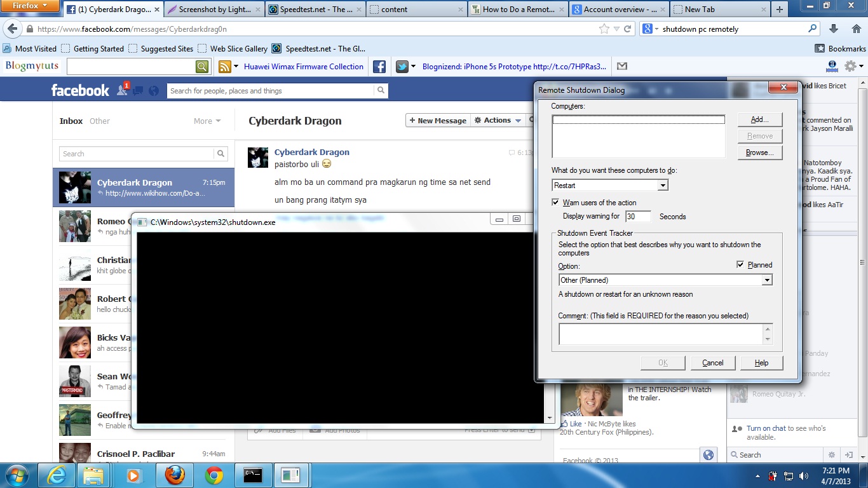The image size is (868, 488).
Task: Open Windows Explorer folder on taskbar
Action: pyautogui.click(x=94, y=475)
